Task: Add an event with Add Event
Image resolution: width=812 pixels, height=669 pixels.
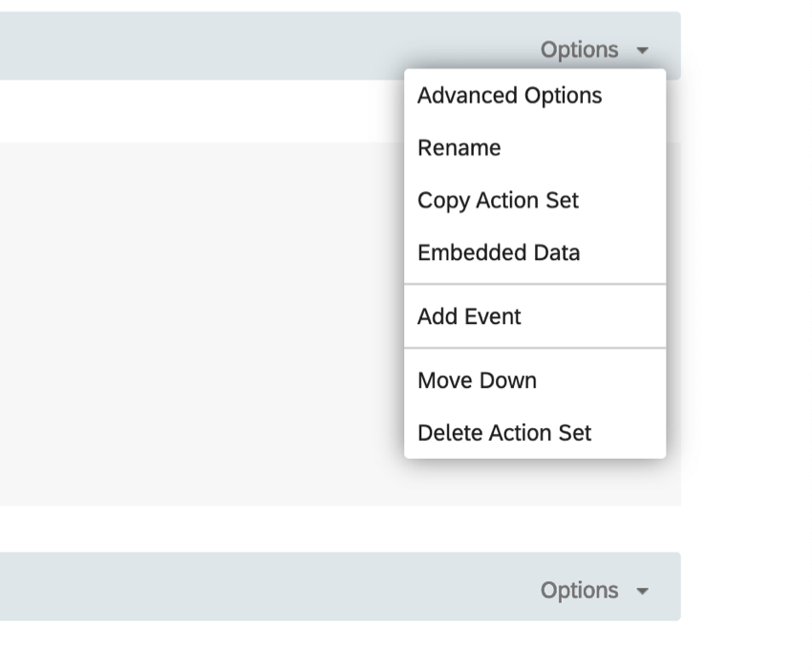Action: pos(467,315)
